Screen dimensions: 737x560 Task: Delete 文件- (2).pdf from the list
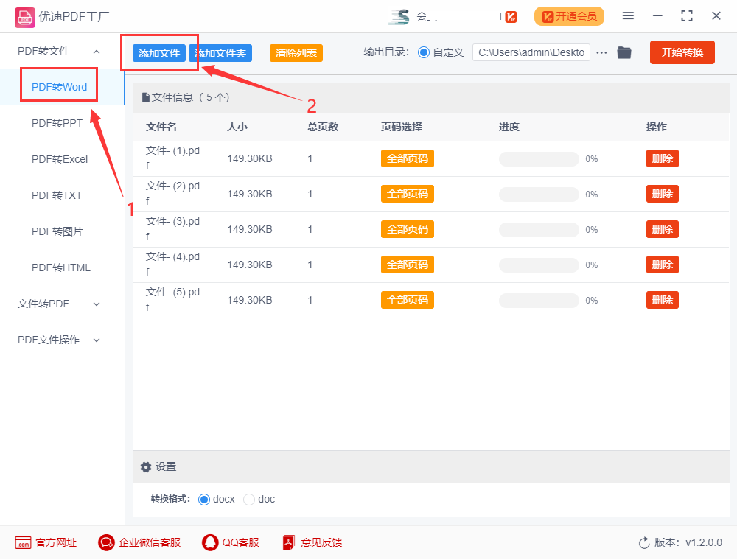(x=663, y=194)
